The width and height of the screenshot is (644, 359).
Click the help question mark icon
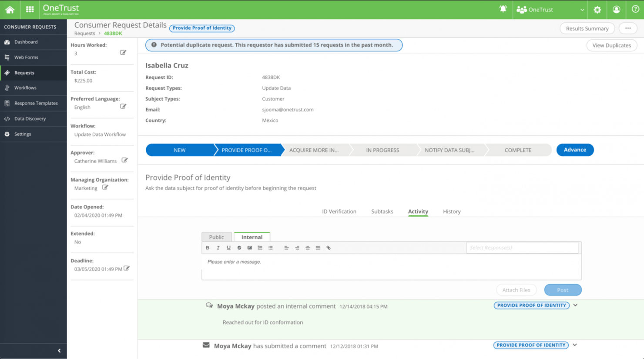point(635,9)
